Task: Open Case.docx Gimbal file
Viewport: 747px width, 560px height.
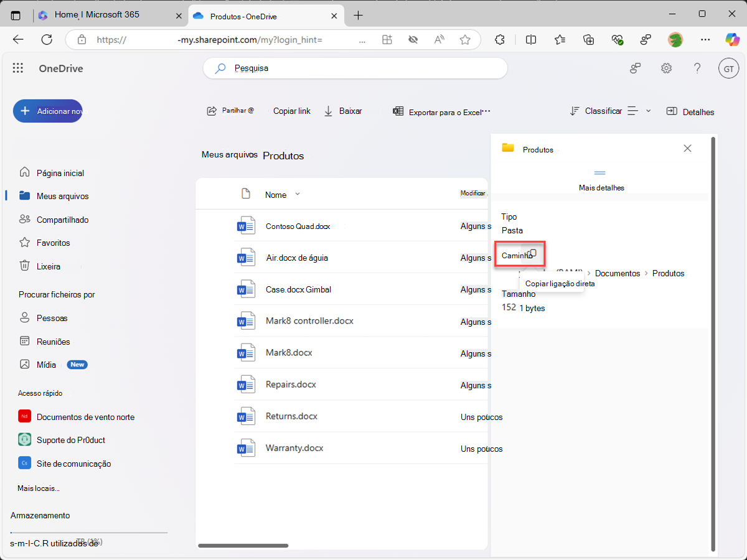Action: click(x=298, y=289)
